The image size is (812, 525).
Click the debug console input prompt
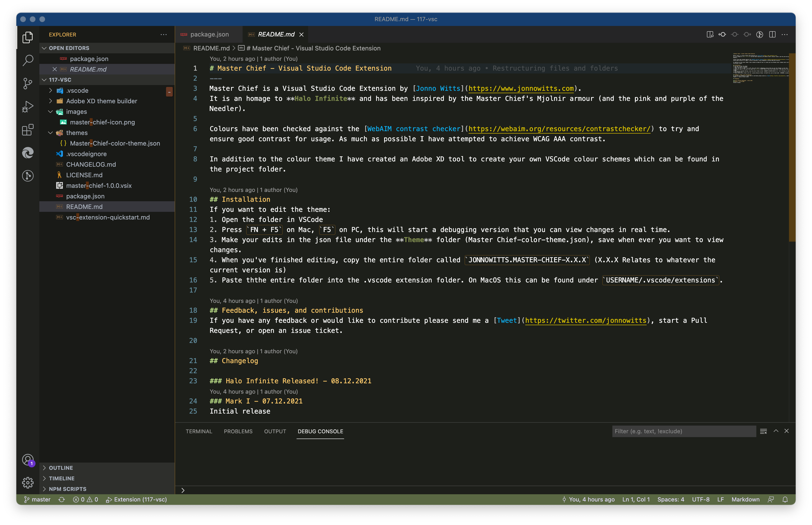(x=485, y=490)
